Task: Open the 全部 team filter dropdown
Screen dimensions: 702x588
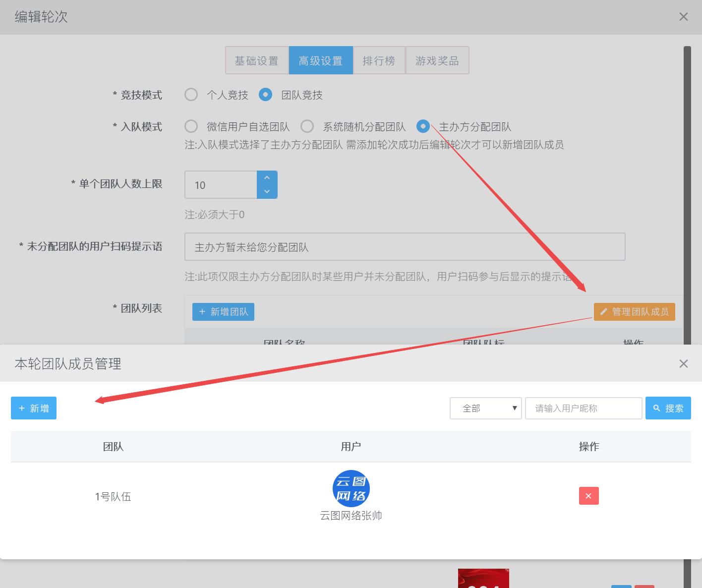Action: tap(485, 408)
